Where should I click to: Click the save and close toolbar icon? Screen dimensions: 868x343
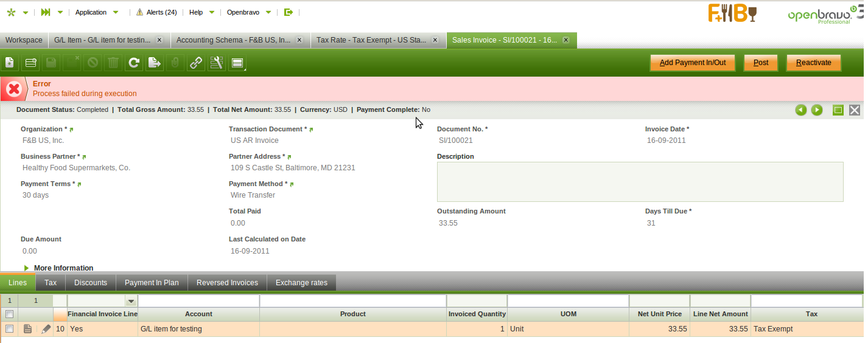(72, 63)
